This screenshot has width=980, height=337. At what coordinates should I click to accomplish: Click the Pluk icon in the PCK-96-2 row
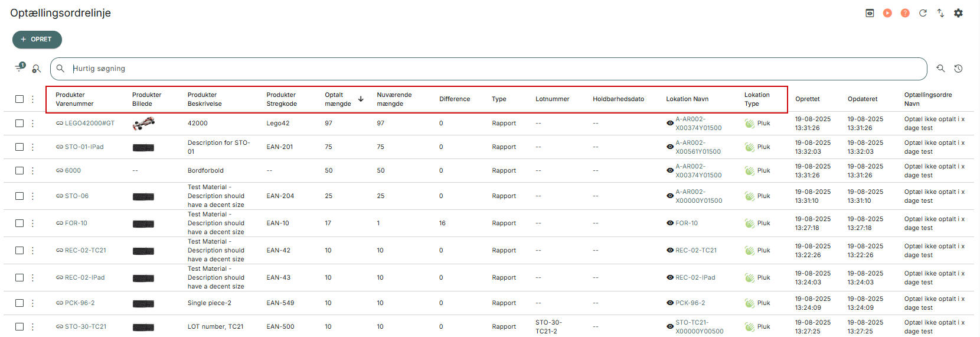(x=750, y=303)
